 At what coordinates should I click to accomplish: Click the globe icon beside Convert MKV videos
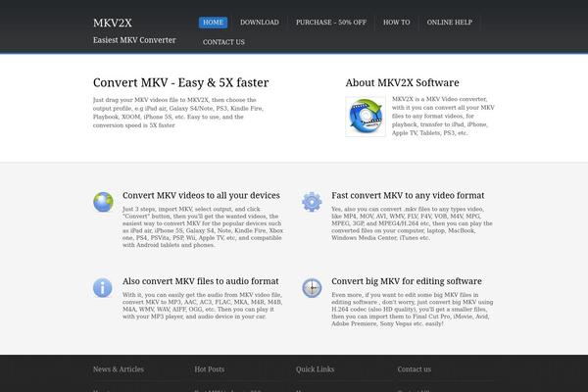click(x=103, y=202)
